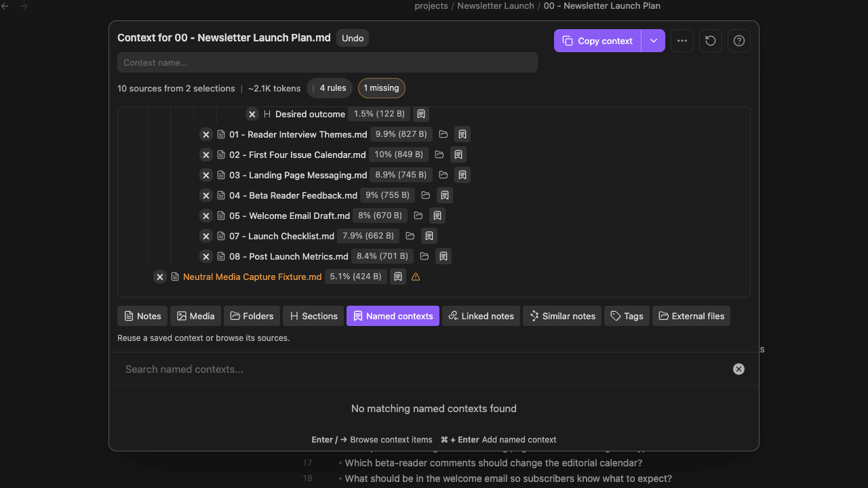Click the Copy context button
The height and width of the screenshot is (488, 868).
pos(597,41)
